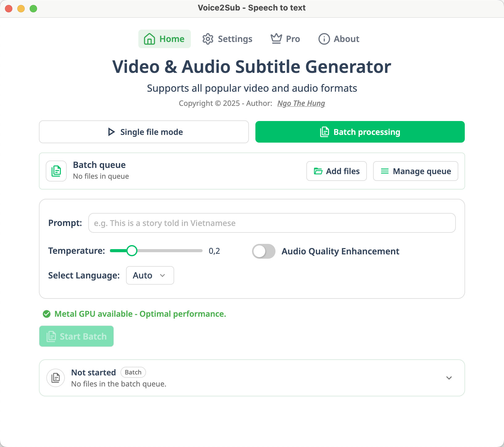Close the Voice2Sub window
Viewport: 504px width, 447px height.
pyautogui.click(x=9, y=9)
